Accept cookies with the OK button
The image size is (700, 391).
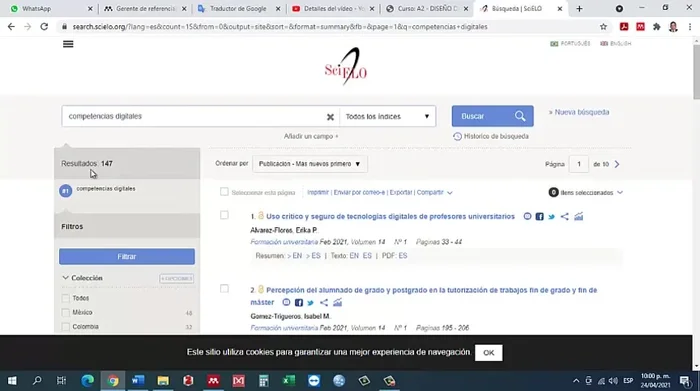pyautogui.click(x=488, y=353)
